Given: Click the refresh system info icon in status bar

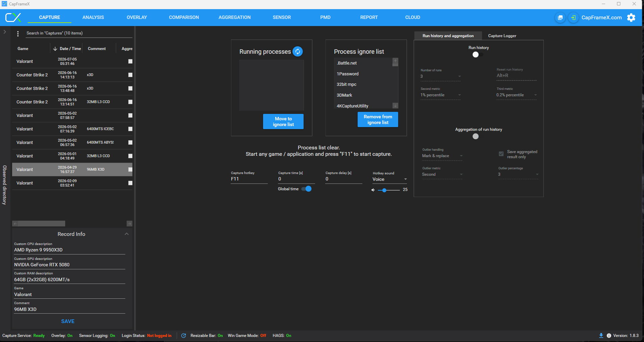Looking at the screenshot, I should (x=184, y=336).
